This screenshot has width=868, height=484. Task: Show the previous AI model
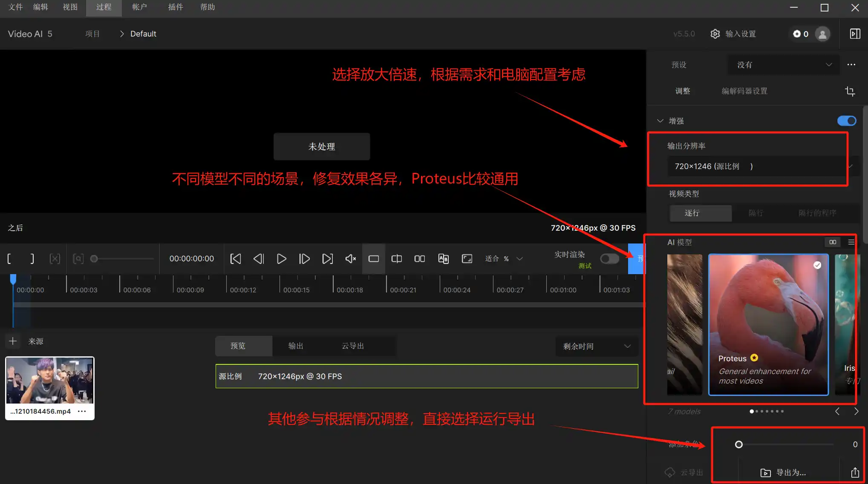pyautogui.click(x=837, y=411)
